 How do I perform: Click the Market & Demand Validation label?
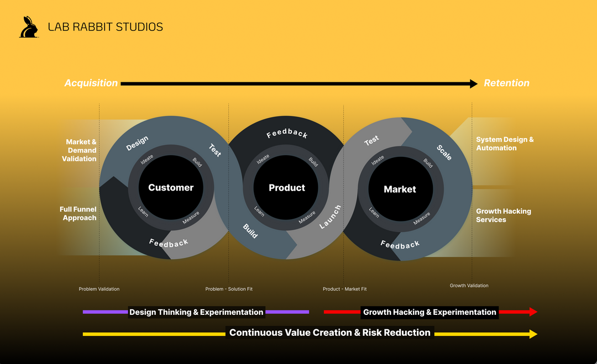pos(82,150)
